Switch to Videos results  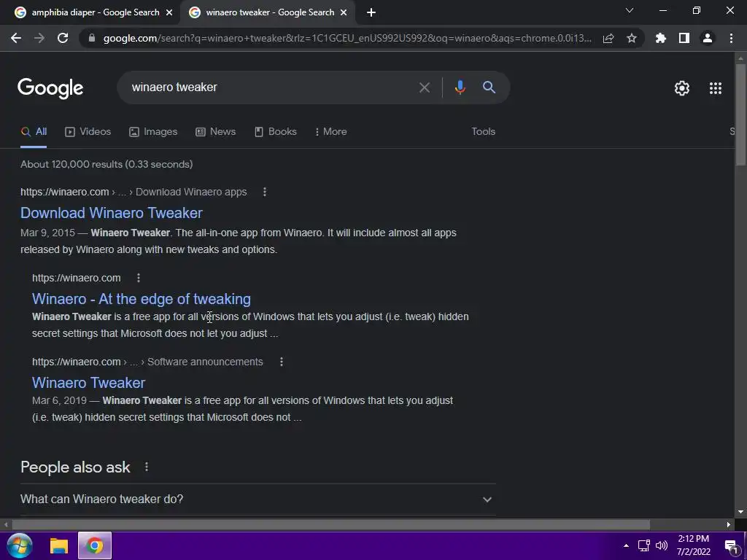click(88, 131)
